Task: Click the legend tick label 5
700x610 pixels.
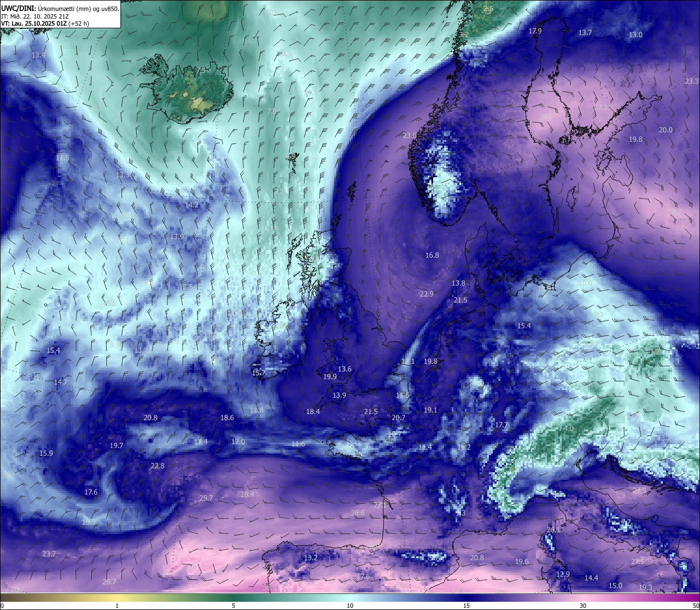Action: tap(234, 606)
